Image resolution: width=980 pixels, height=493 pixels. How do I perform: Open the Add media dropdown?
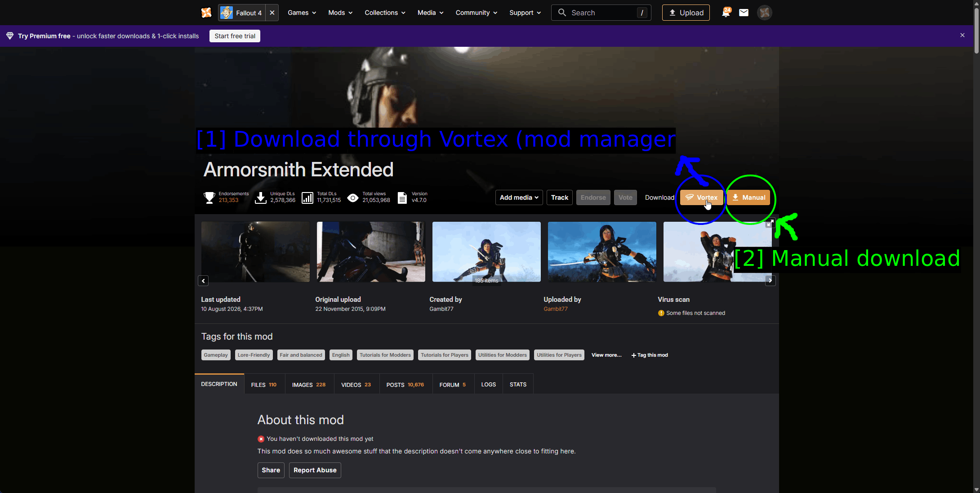[519, 197]
